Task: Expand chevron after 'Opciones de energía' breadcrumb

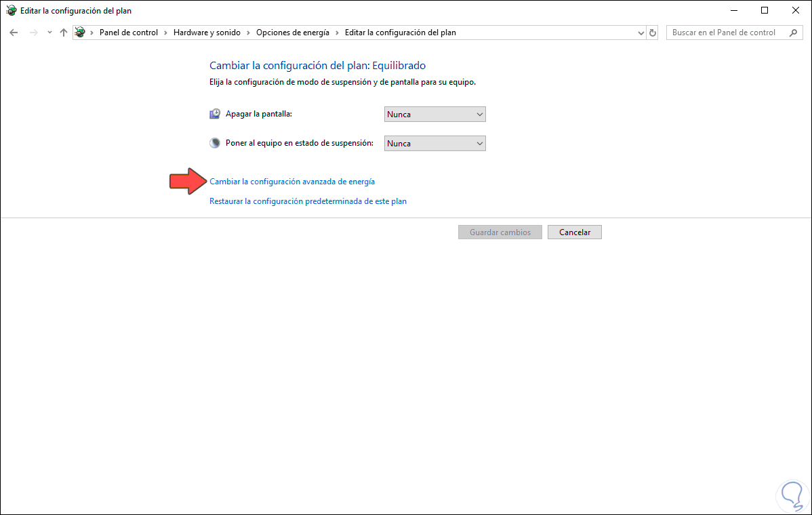Action: tap(337, 33)
